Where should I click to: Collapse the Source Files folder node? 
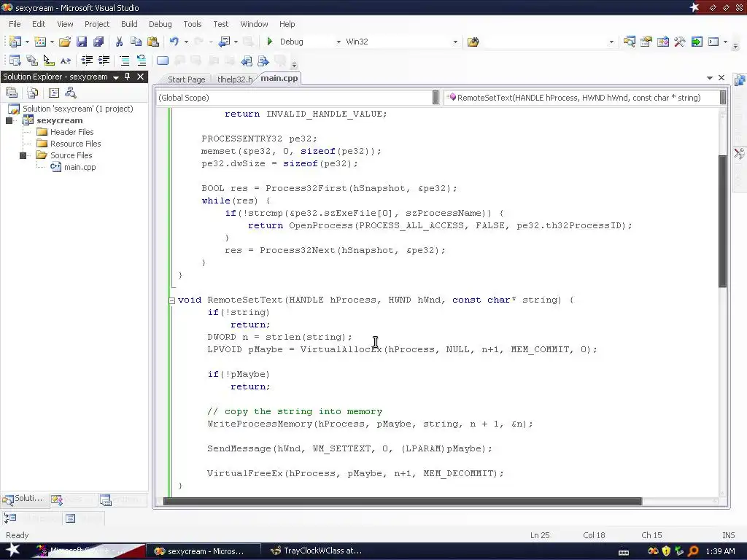click(x=23, y=156)
